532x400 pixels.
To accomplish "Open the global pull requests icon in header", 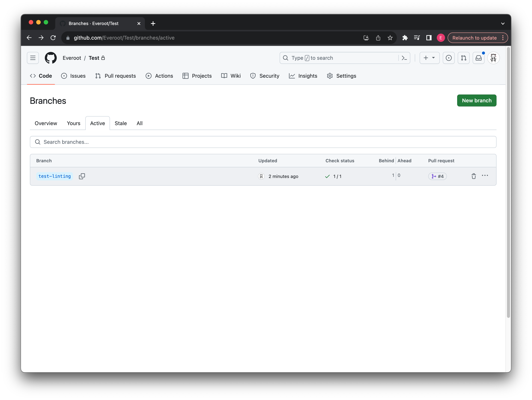I will 463,58.
